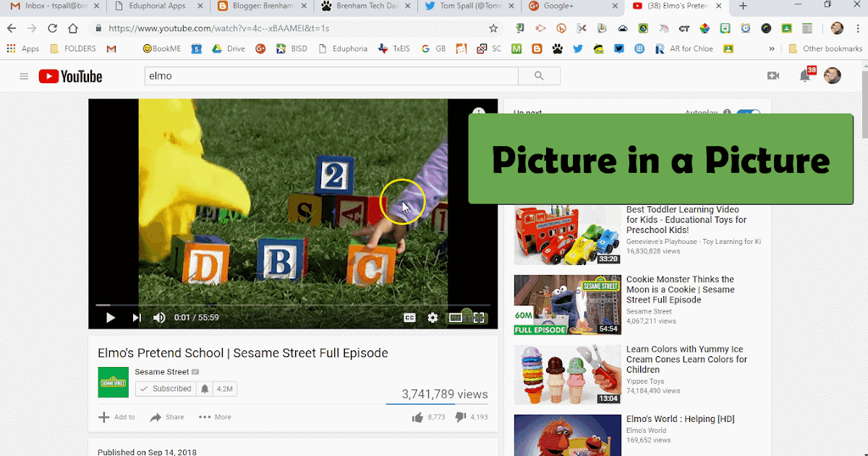Expand the FOLDERS bookmark folder
Viewport: 868px width, 456px height.
(x=73, y=49)
